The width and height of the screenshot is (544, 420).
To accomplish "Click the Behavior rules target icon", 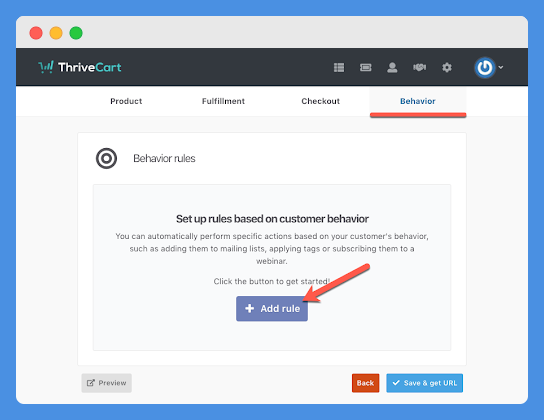I will pyautogui.click(x=107, y=158).
